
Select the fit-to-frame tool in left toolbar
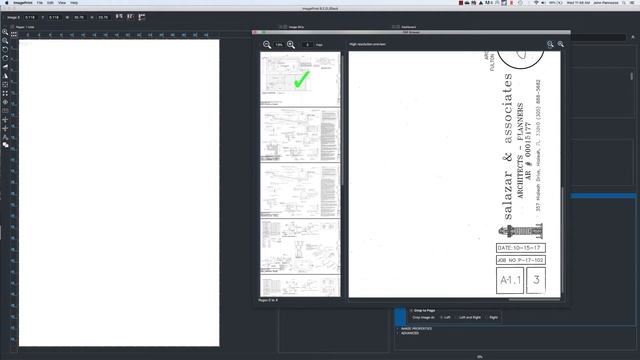[x=5, y=84]
